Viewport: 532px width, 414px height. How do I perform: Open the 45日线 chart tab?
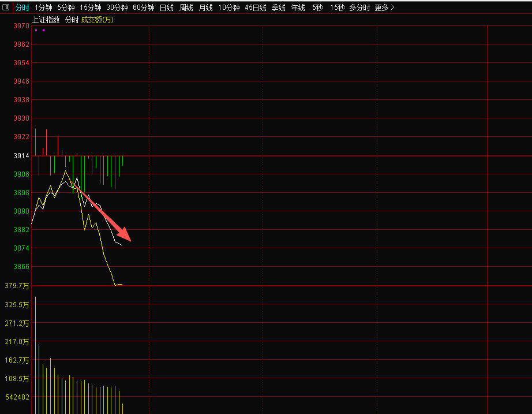(x=256, y=8)
